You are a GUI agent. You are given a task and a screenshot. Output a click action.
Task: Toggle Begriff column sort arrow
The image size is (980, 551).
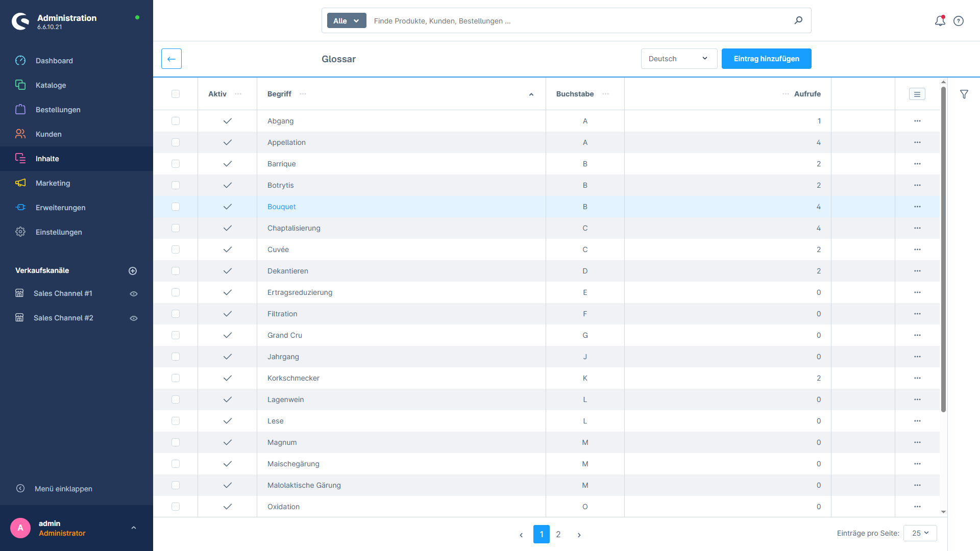pos(531,94)
